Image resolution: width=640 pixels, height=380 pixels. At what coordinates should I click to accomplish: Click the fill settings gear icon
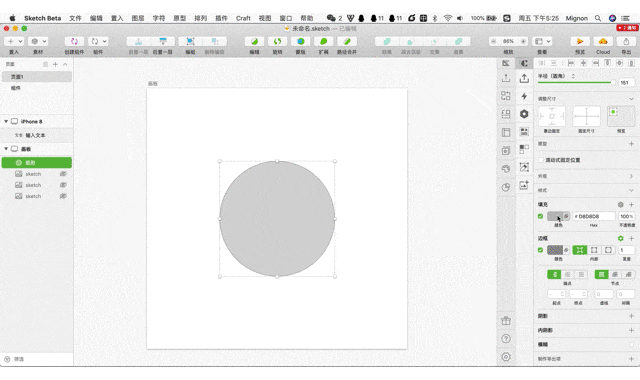click(620, 204)
